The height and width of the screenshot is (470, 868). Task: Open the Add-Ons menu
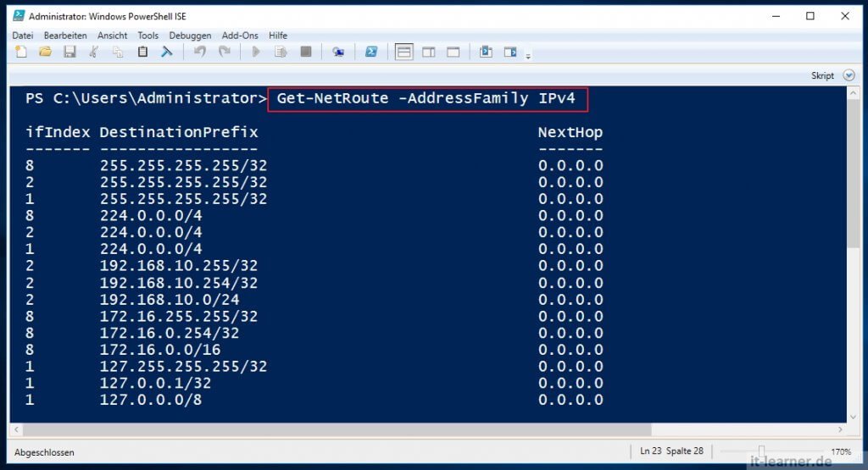coord(240,36)
